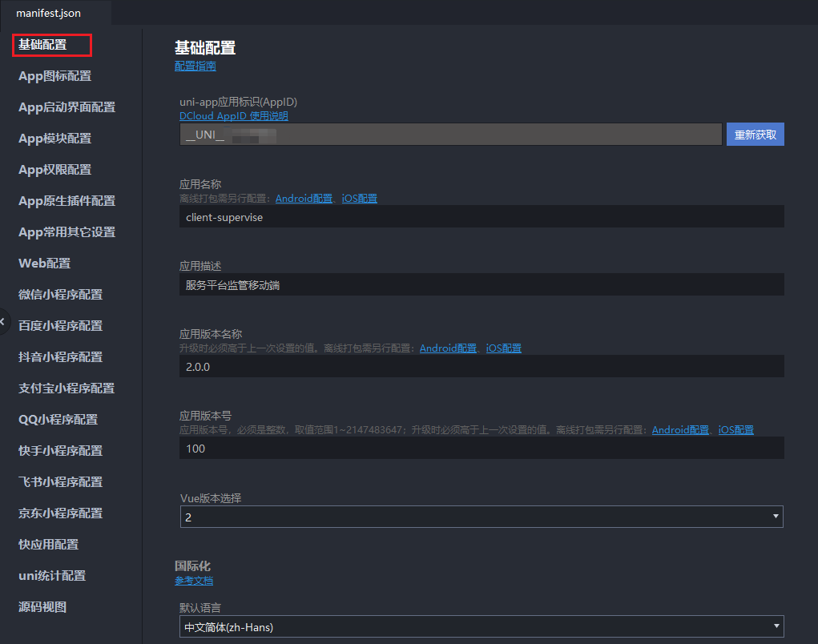
Task: Click the 重新获取 button to refresh AppID
Action: (x=755, y=134)
